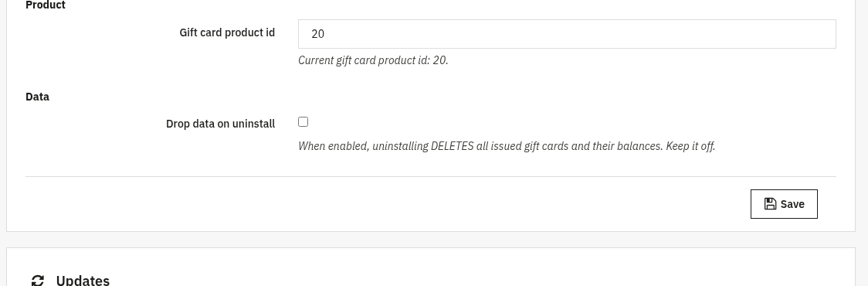Screen dimensions: 868x286
Task: Enable the Drop data on uninstall checkbox
Action: [x=303, y=122]
